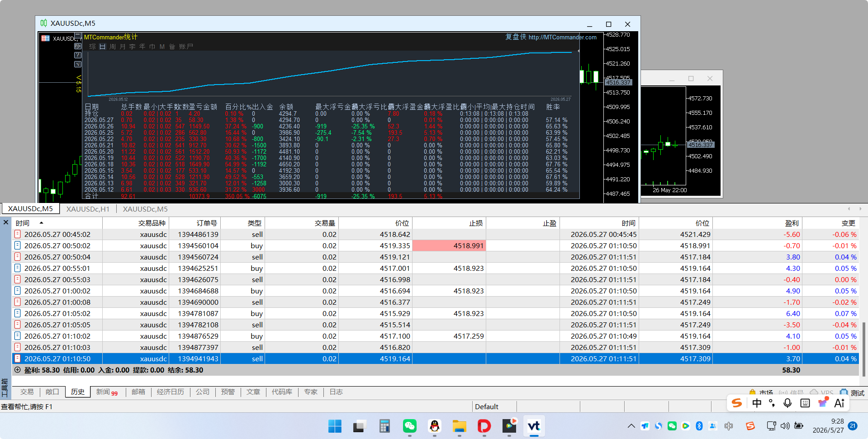Click the microphone voice input icon

coord(787,403)
